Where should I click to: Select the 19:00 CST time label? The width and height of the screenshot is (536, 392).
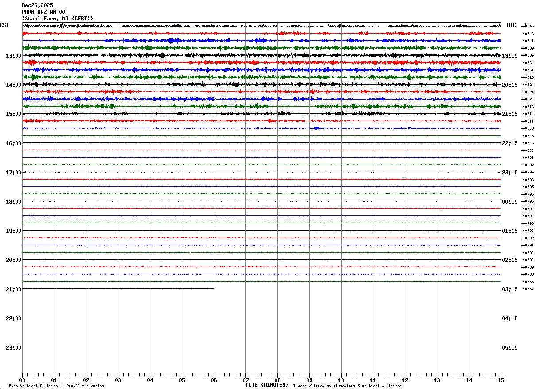(13, 231)
